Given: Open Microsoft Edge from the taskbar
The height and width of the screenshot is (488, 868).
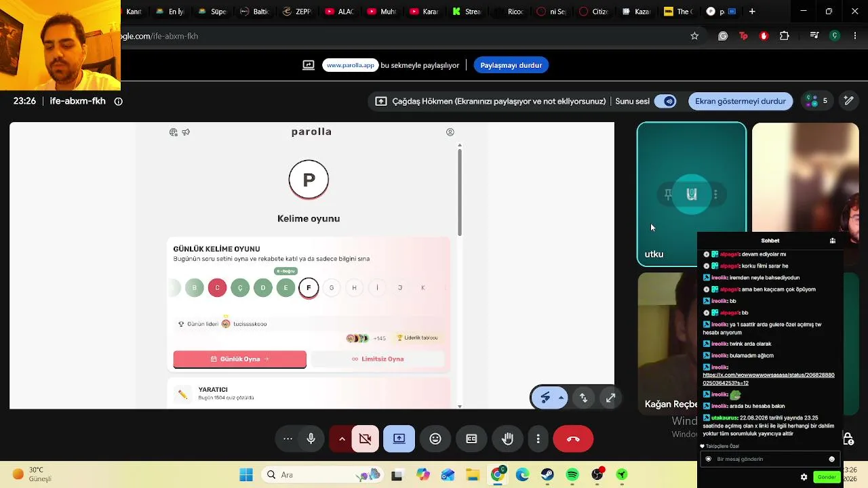Looking at the screenshot, I should [522, 475].
